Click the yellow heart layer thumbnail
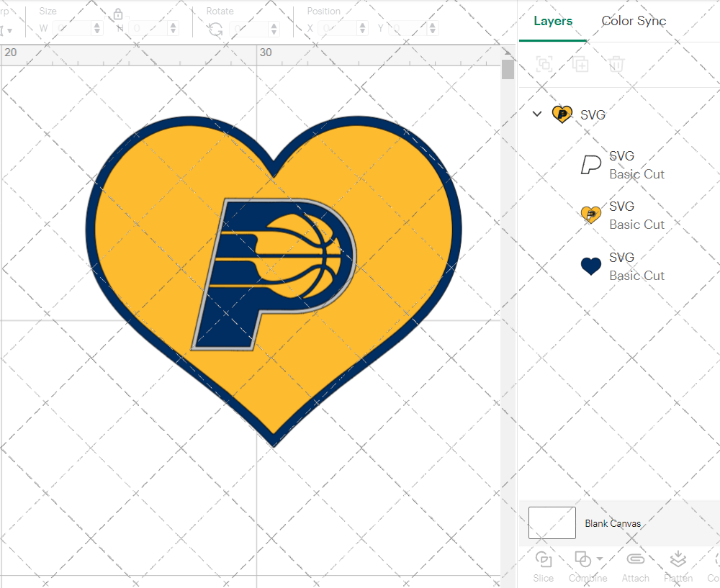 (591, 214)
